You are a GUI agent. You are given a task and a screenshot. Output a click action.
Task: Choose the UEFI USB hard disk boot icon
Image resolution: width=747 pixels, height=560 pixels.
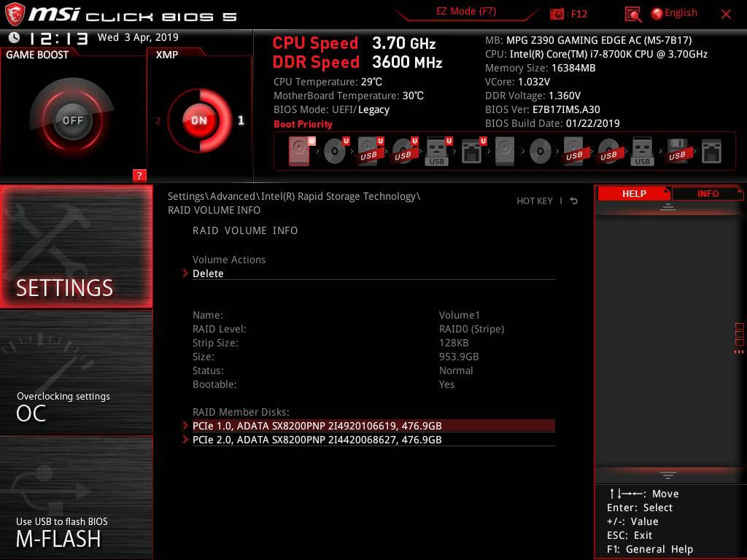371,151
